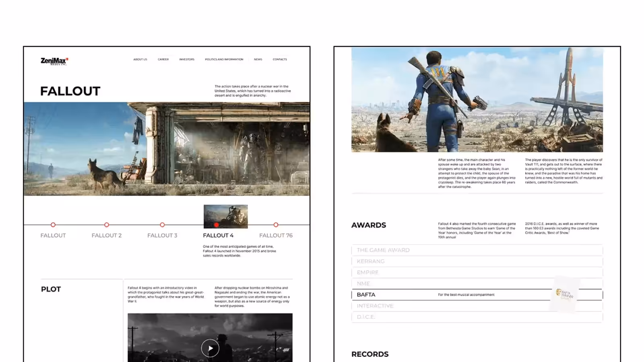Image resolution: width=644 pixels, height=362 pixels.
Task: Go to the Career page
Action: [x=163, y=60]
